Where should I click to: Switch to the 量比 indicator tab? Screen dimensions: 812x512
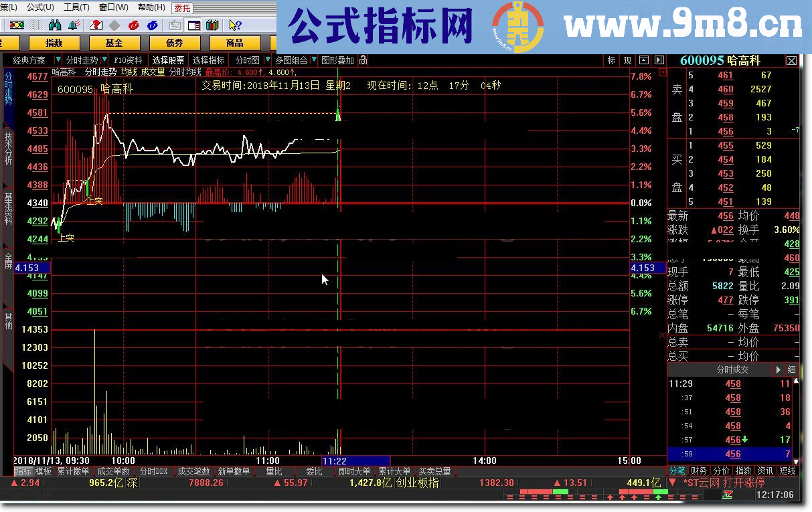pos(274,471)
